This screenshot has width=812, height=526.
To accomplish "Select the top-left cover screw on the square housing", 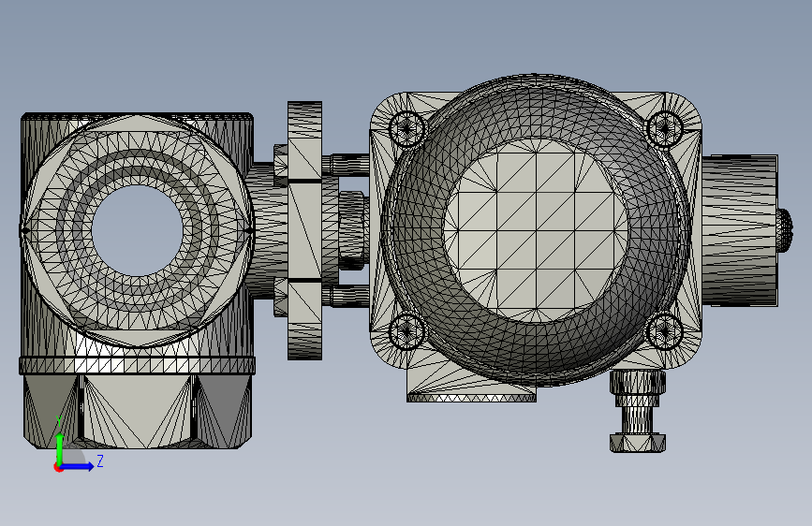I will pyautogui.click(x=406, y=127).
